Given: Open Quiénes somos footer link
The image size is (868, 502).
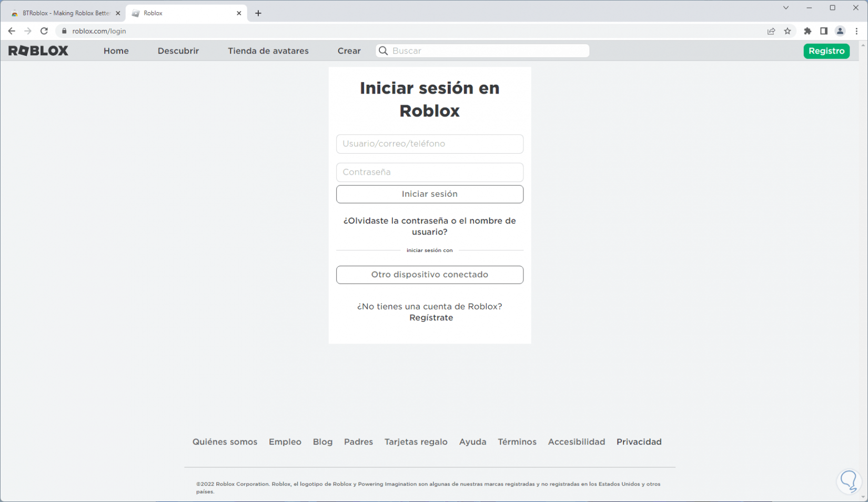Looking at the screenshot, I should point(225,442).
